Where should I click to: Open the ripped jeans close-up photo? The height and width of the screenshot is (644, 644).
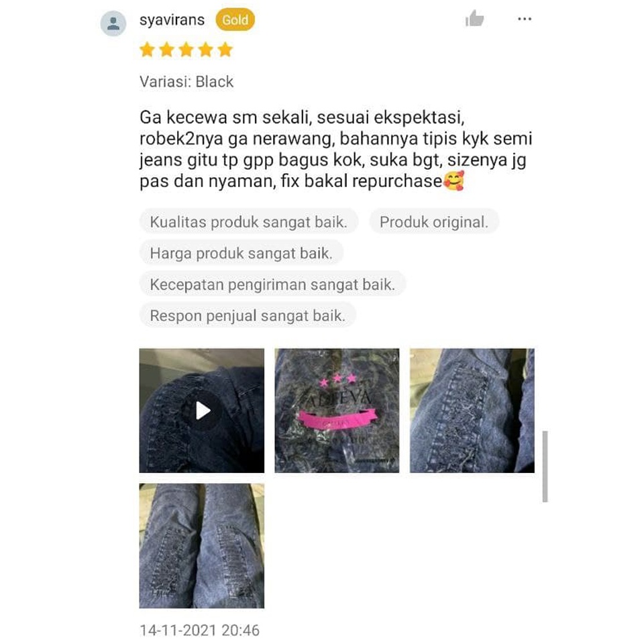coord(472,411)
